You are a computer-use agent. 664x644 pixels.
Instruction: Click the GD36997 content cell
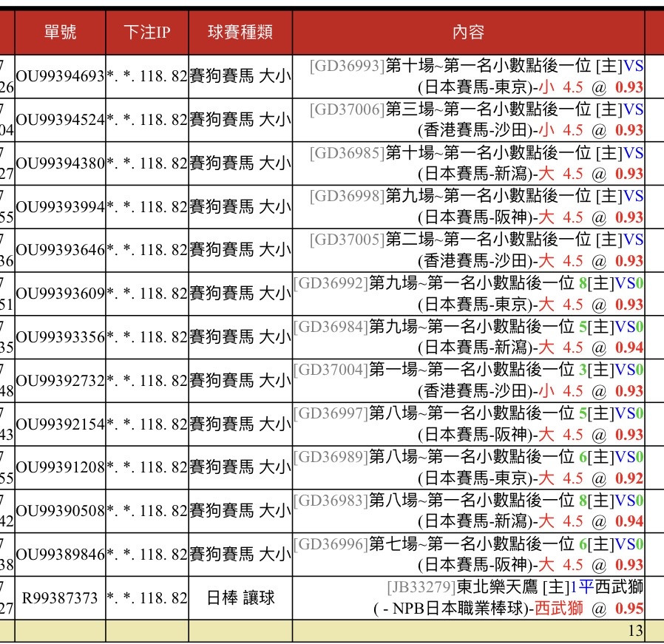[x=468, y=424]
